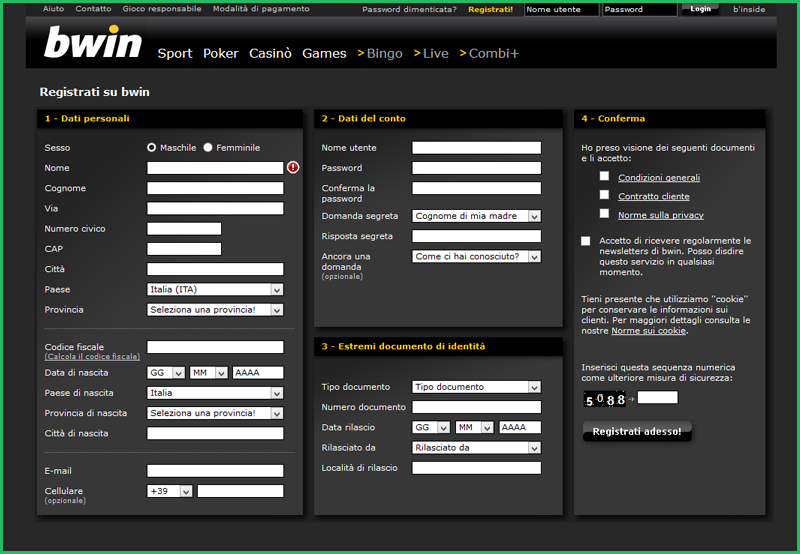Click the Aiuto link

pos(54,9)
